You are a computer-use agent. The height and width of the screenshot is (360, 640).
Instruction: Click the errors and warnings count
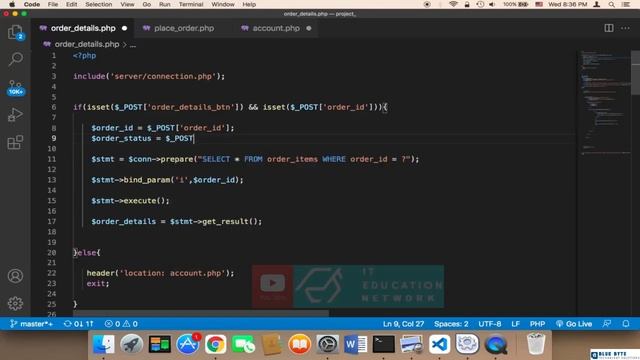[x=121, y=324]
